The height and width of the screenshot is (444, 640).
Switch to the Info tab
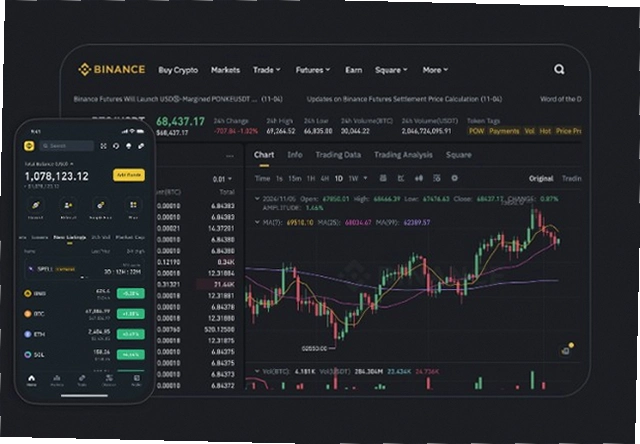coord(295,155)
